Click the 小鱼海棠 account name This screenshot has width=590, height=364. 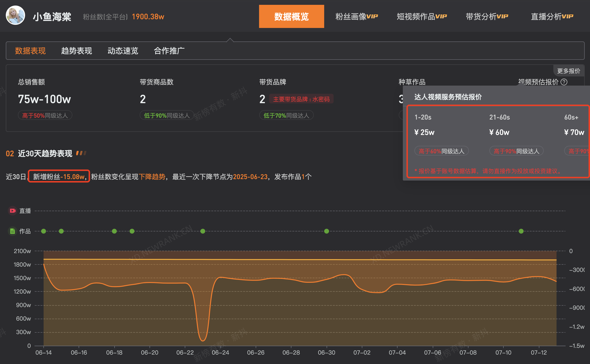click(52, 17)
